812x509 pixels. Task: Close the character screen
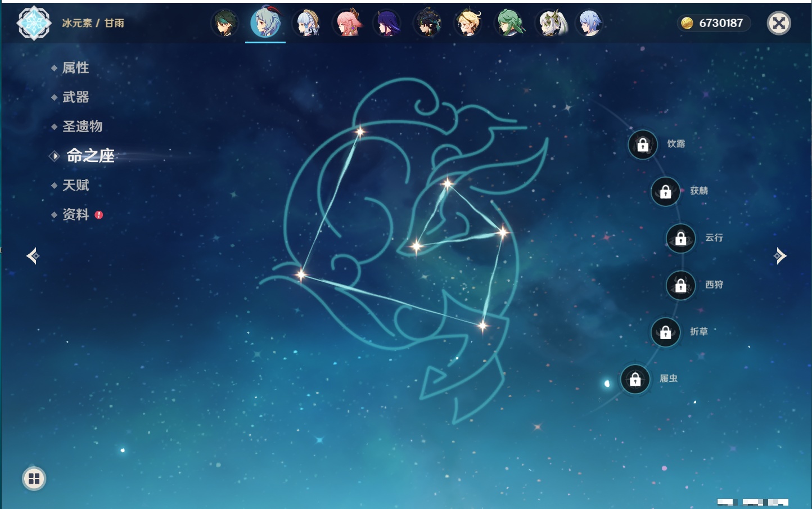pyautogui.click(x=779, y=23)
